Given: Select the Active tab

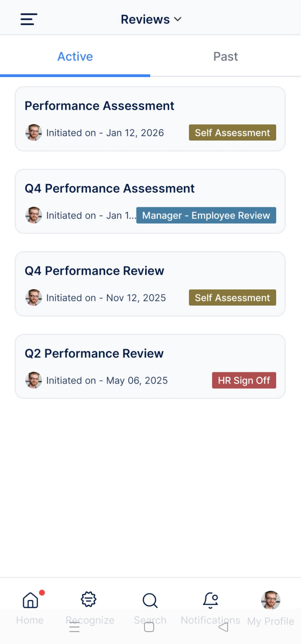Looking at the screenshot, I should coord(75,57).
